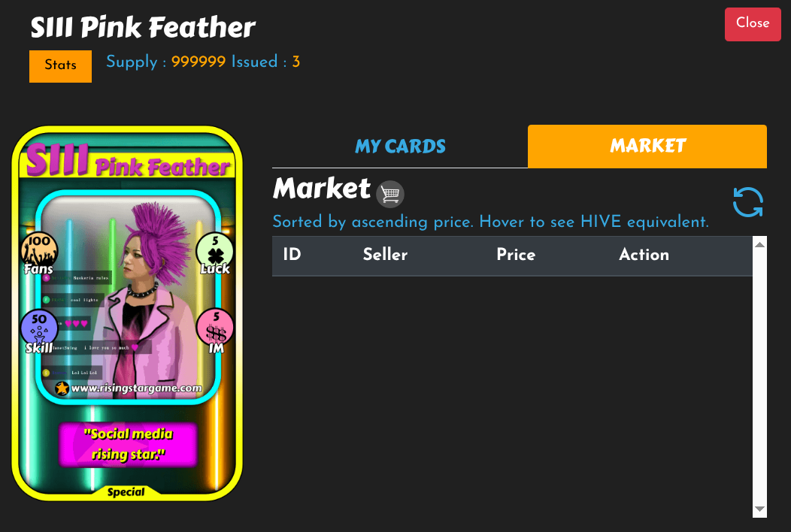Click the market shopping cart icon
The image size is (791, 532).
(390, 194)
